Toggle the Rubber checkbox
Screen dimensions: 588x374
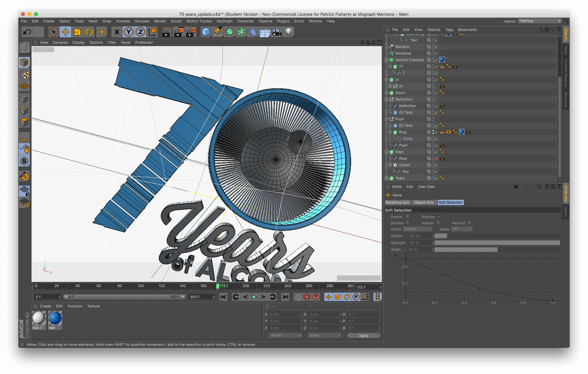pos(438,223)
